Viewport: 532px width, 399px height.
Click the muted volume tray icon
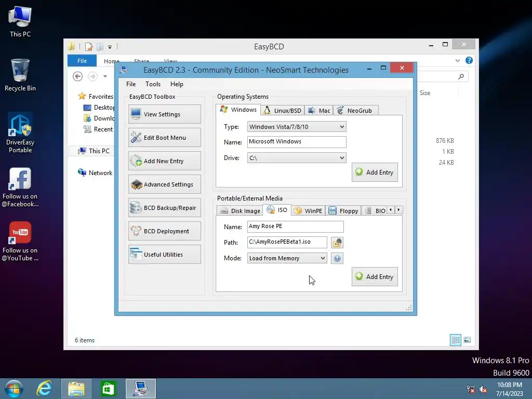[x=483, y=390]
